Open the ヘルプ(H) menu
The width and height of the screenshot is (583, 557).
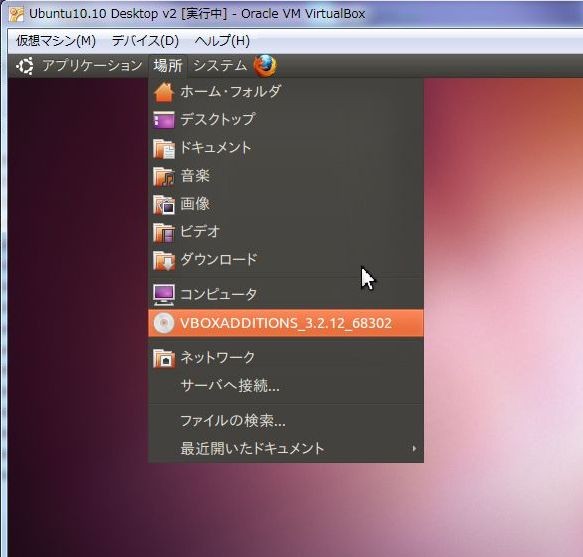tap(222, 41)
